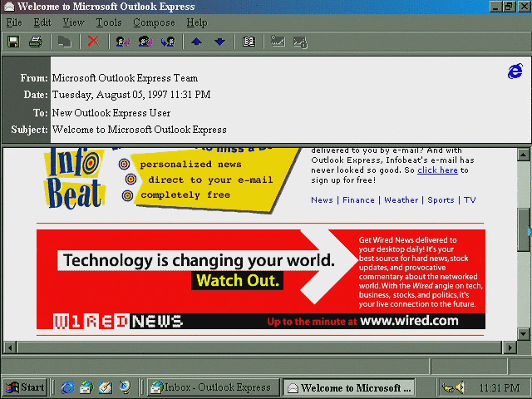The image size is (532, 399).
Task: Click vertical scrollbar down arrow
Action: (x=524, y=333)
